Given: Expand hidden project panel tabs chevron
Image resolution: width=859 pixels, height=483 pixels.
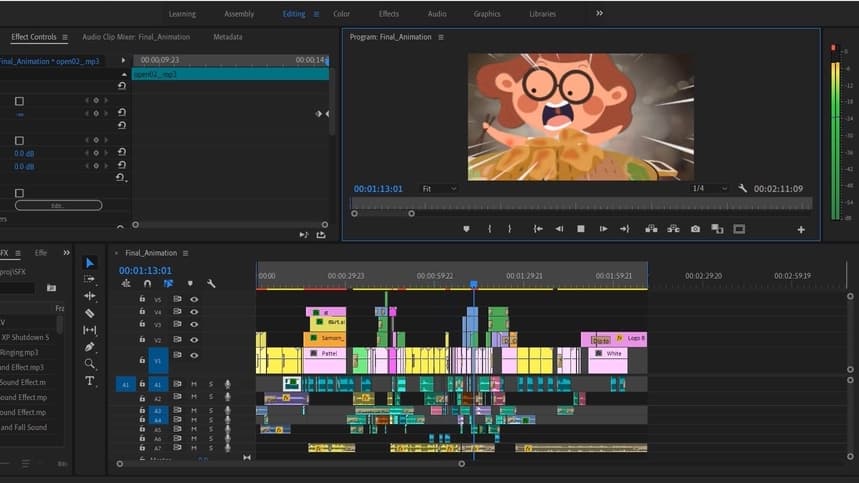Looking at the screenshot, I should click(x=66, y=252).
